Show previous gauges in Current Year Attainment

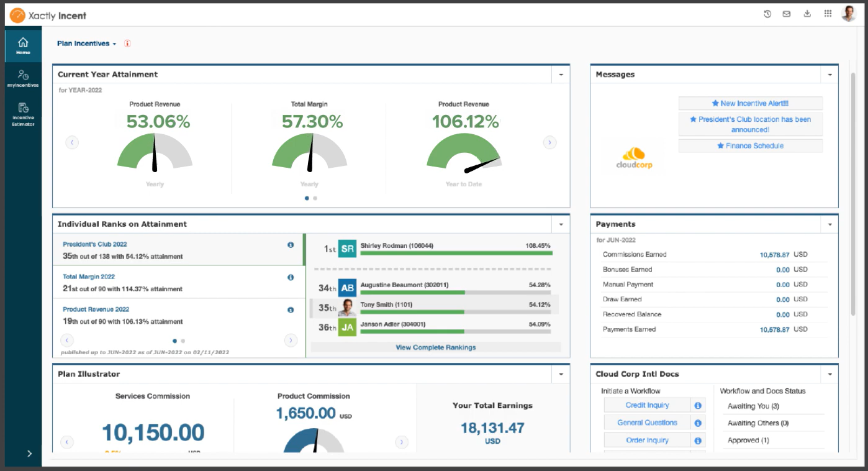72,142
